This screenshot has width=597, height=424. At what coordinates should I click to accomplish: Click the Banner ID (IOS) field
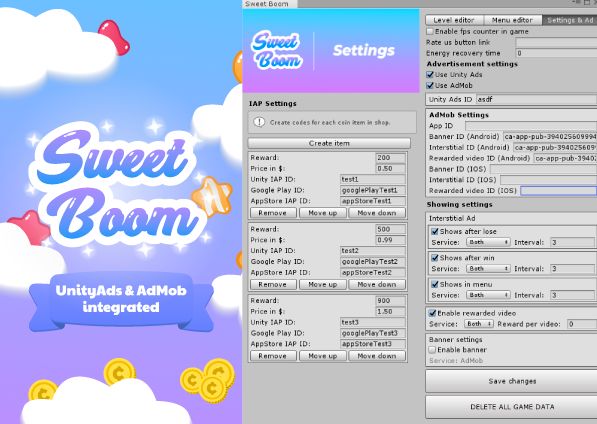(x=543, y=169)
